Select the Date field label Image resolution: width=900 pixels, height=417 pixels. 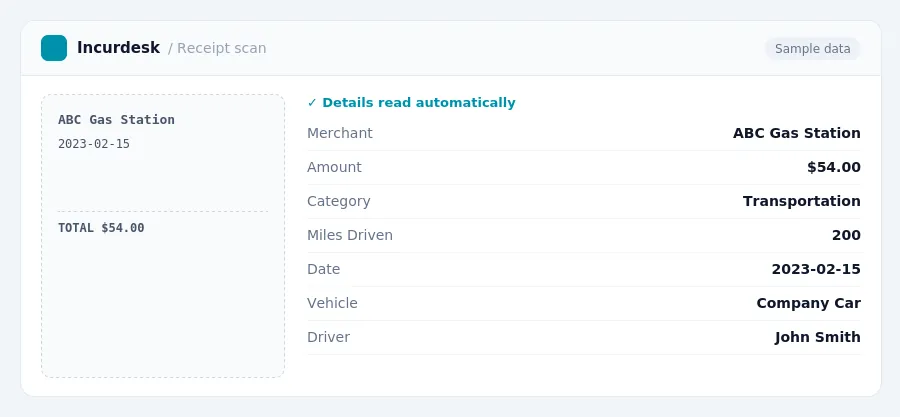tap(324, 268)
